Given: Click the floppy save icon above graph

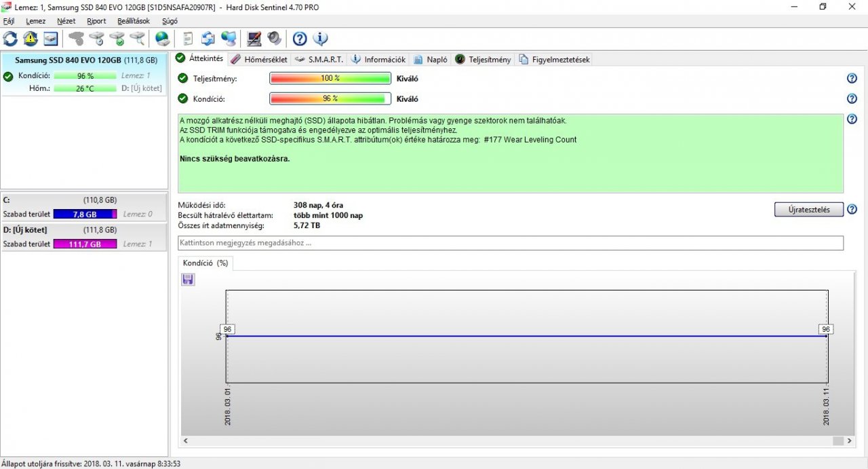Looking at the screenshot, I should 188,279.
